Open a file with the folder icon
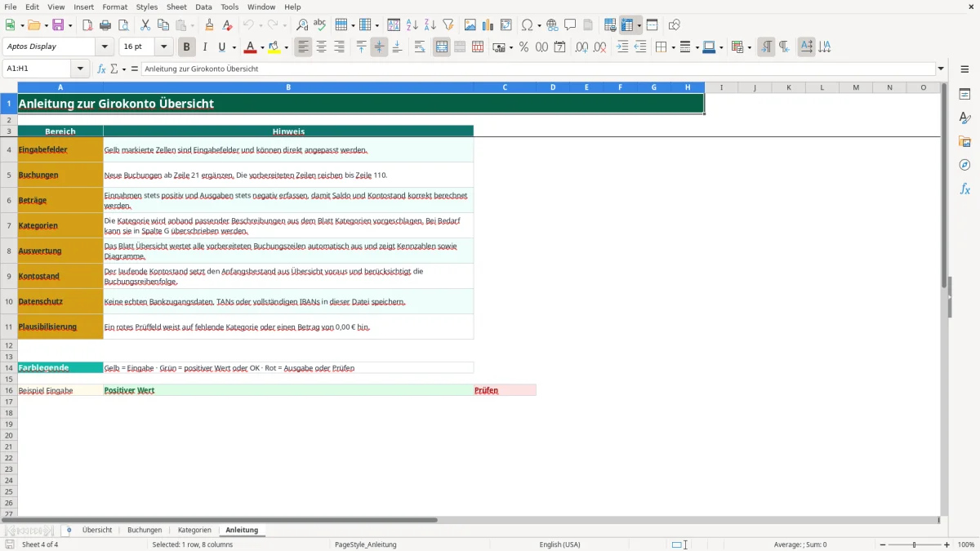 (x=33, y=25)
